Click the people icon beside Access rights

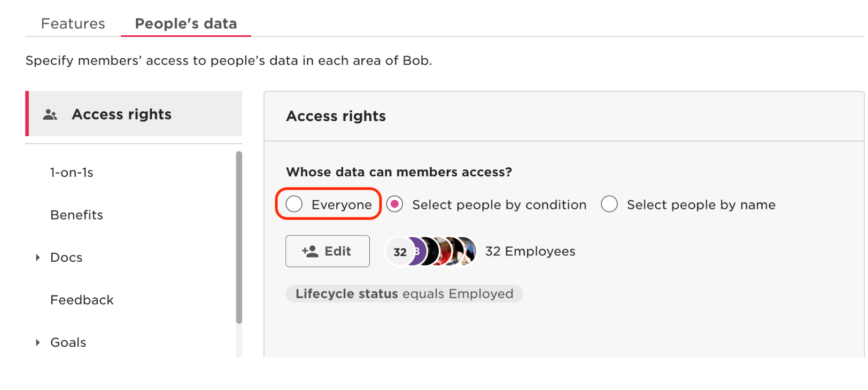coord(50,114)
